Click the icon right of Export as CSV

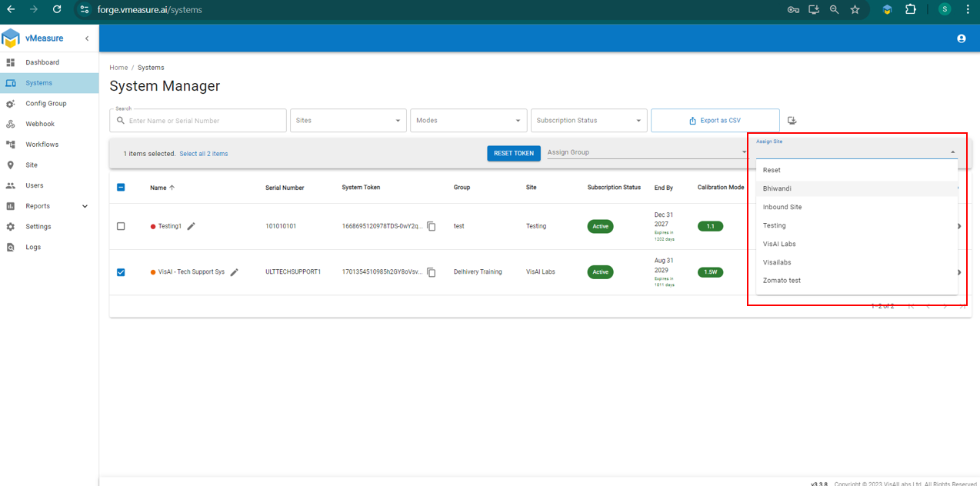(x=792, y=121)
